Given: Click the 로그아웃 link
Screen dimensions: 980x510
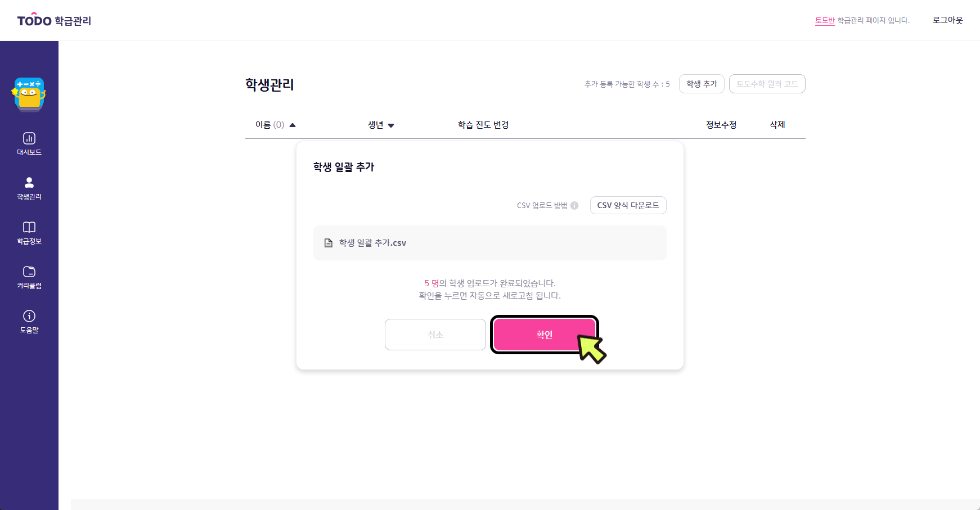Looking at the screenshot, I should pyautogui.click(x=947, y=20).
